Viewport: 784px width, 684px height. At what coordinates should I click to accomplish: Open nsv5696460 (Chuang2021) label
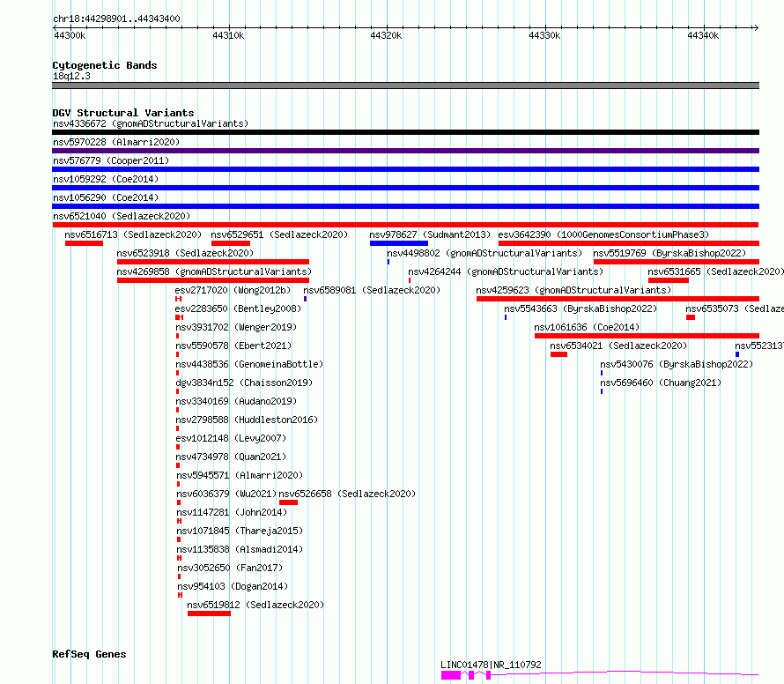(661, 383)
